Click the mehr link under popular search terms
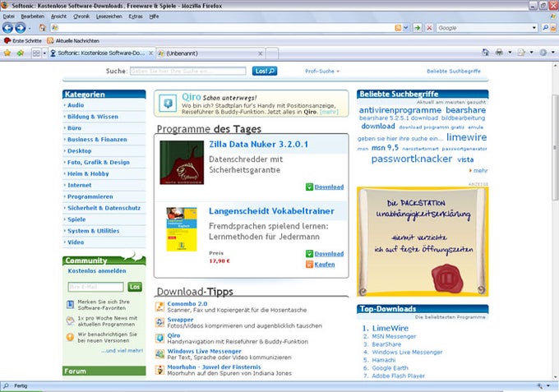The height and width of the screenshot is (392, 559). 480,171
